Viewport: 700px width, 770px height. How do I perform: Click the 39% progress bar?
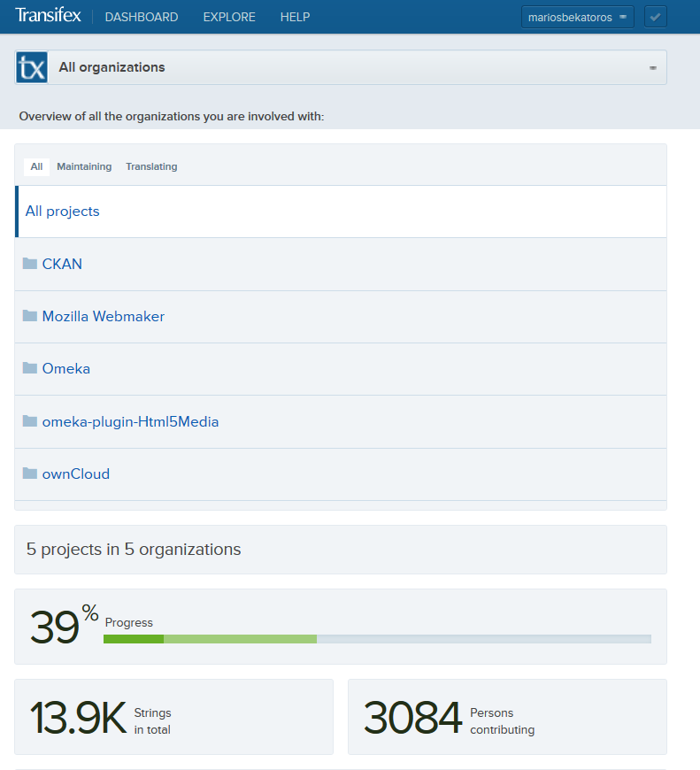[377, 639]
